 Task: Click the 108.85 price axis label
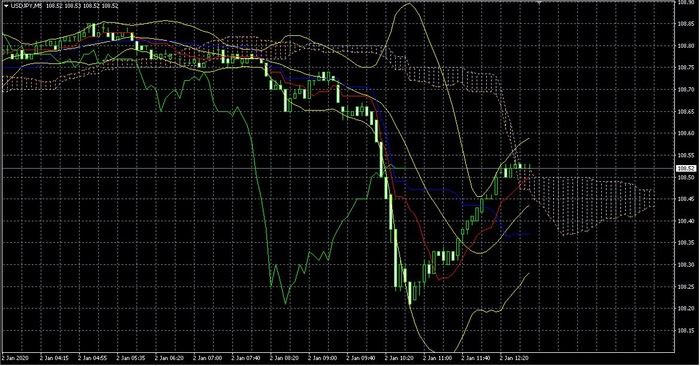(686, 24)
